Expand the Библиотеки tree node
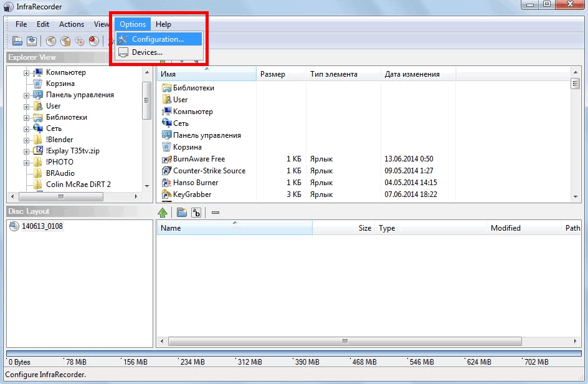Image resolution: width=588 pixels, height=384 pixels. click(x=26, y=118)
